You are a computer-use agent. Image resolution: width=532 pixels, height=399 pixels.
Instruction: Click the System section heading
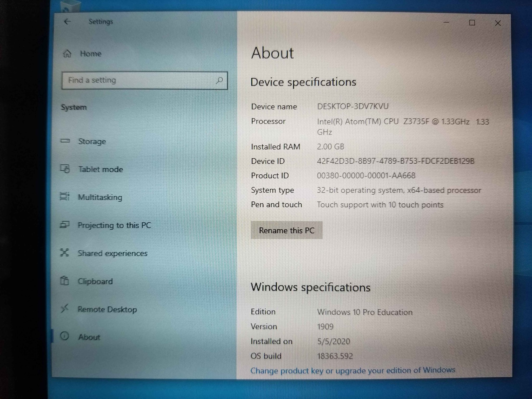tap(74, 107)
